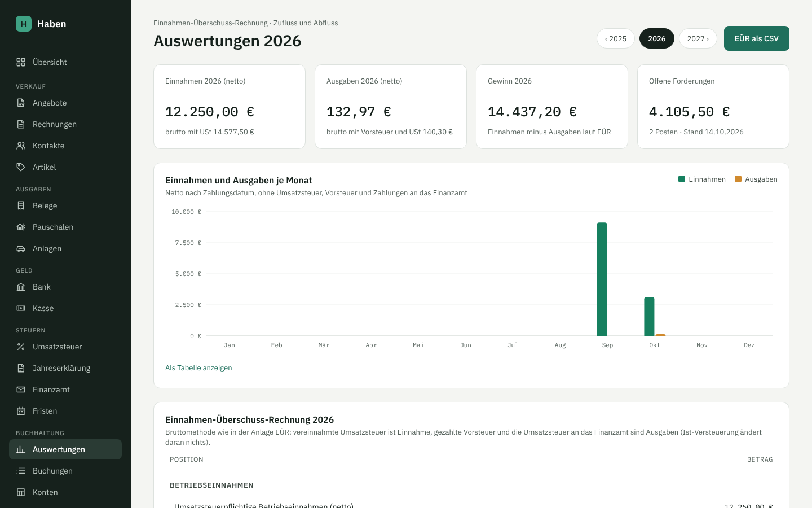Open Umsatzsteuer in the sidebar
This screenshot has height=508, width=812.
(65, 347)
